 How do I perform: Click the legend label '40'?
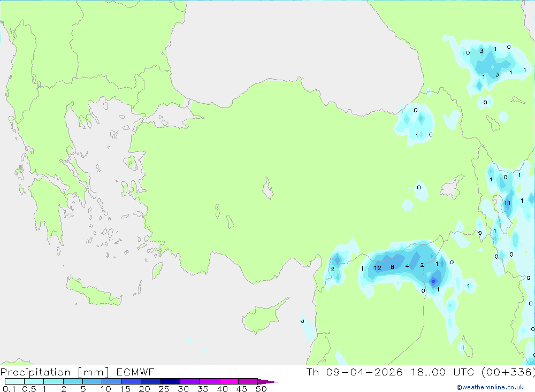click(223, 389)
